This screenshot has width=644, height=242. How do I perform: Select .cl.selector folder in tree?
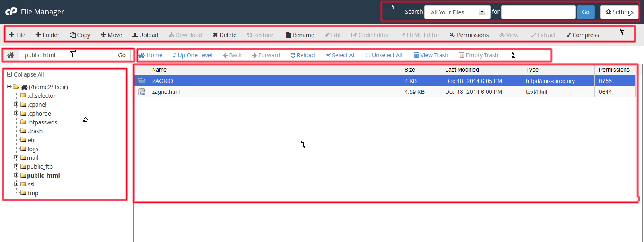[41, 96]
